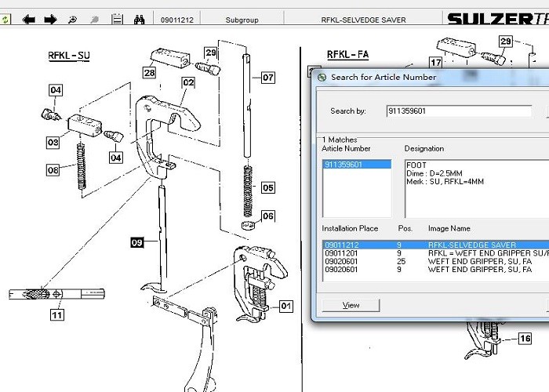This screenshot has width=549, height=392.
Task: Select part callout 01 in diagram
Action: point(286,307)
